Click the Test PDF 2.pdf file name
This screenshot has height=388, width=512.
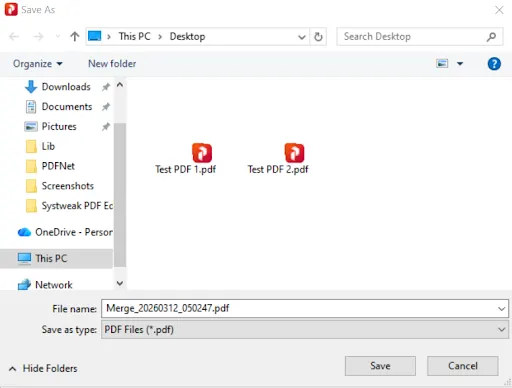click(x=278, y=169)
